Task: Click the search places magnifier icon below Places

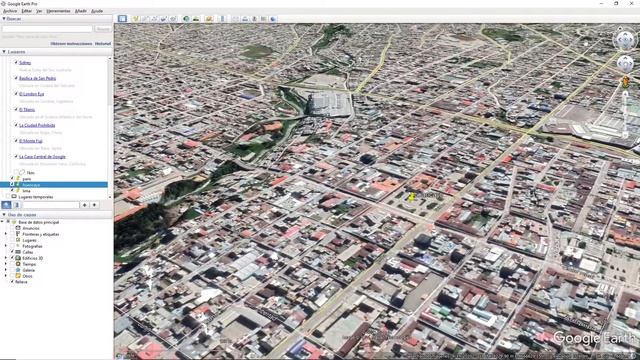Action: click(x=7, y=205)
